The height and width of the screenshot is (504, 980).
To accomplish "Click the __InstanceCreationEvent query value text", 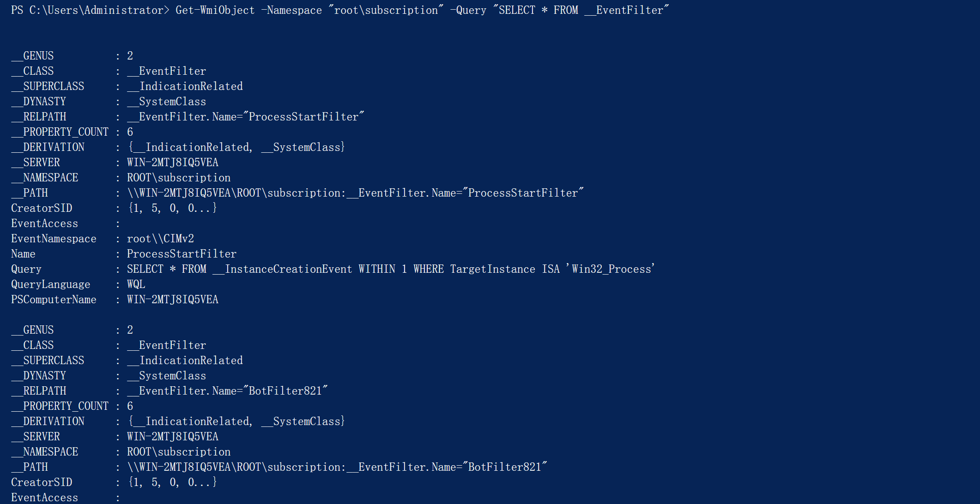I will click(x=282, y=269).
